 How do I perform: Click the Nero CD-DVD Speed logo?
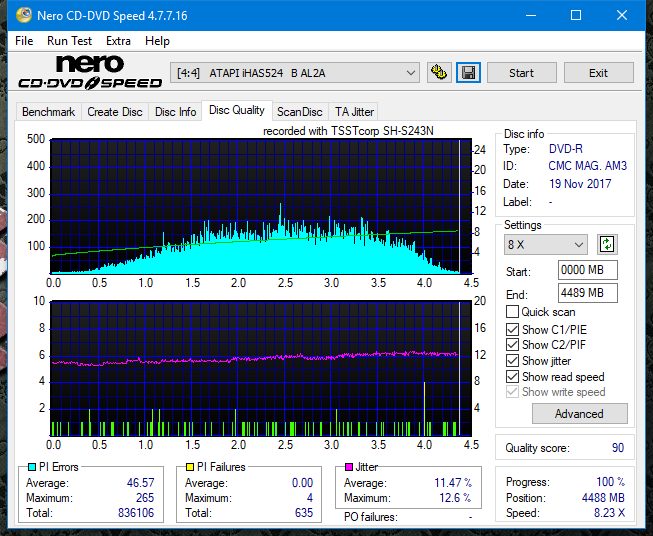90,72
